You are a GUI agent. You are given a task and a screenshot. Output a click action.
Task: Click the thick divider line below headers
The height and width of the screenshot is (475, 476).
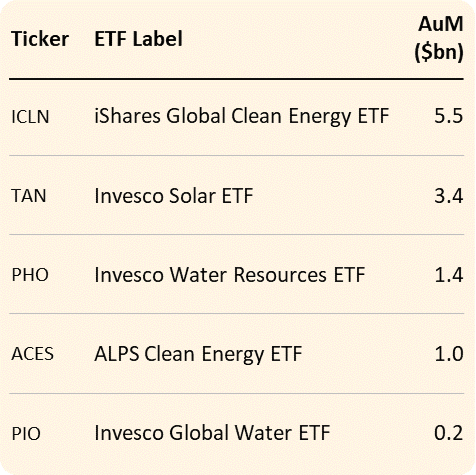237,79
